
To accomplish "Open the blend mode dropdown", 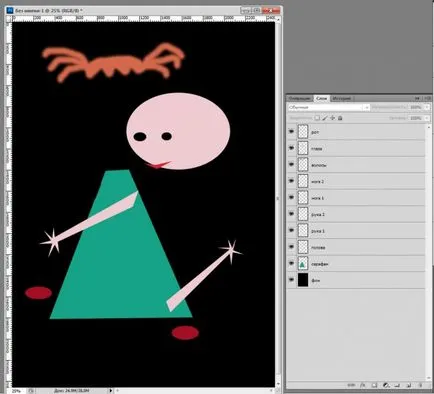I will 329,107.
